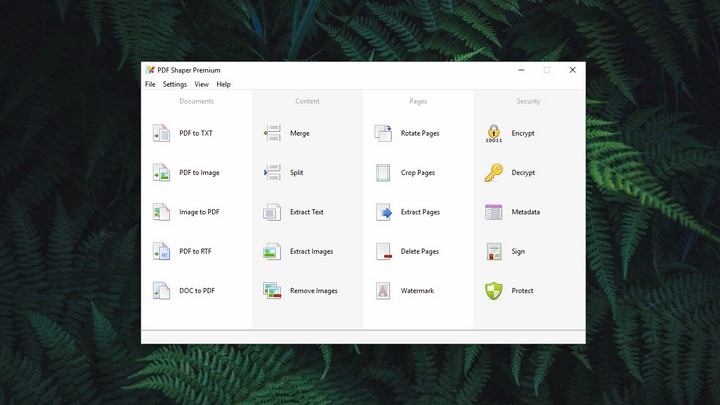Image resolution: width=720 pixels, height=405 pixels.
Task: Open the Settings menu
Action: 175,84
